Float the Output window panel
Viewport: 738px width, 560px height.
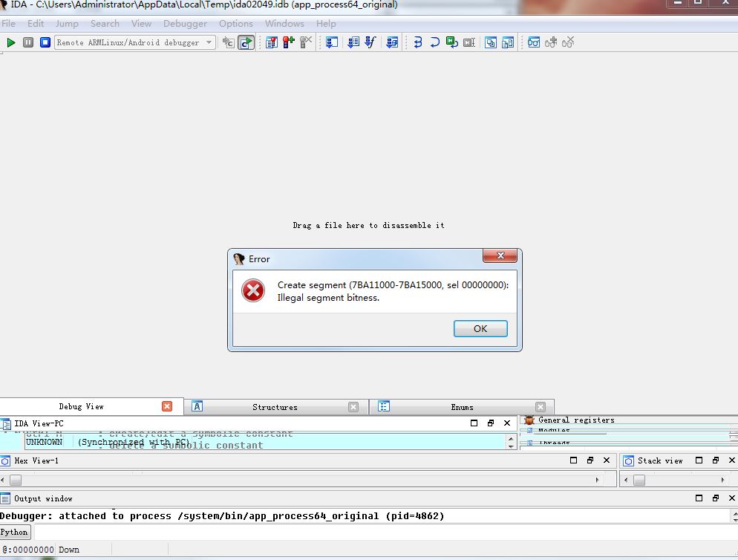pyautogui.click(x=716, y=498)
